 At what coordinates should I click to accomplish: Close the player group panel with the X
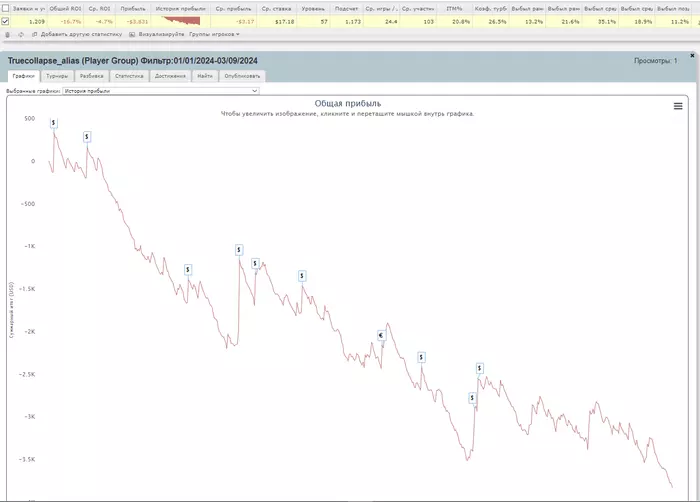click(692, 55)
